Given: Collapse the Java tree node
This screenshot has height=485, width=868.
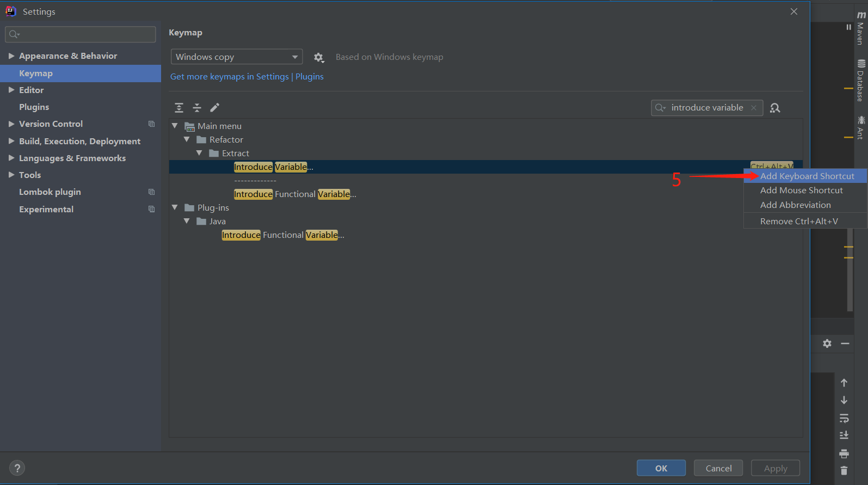Looking at the screenshot, I should tap(187, 221).
